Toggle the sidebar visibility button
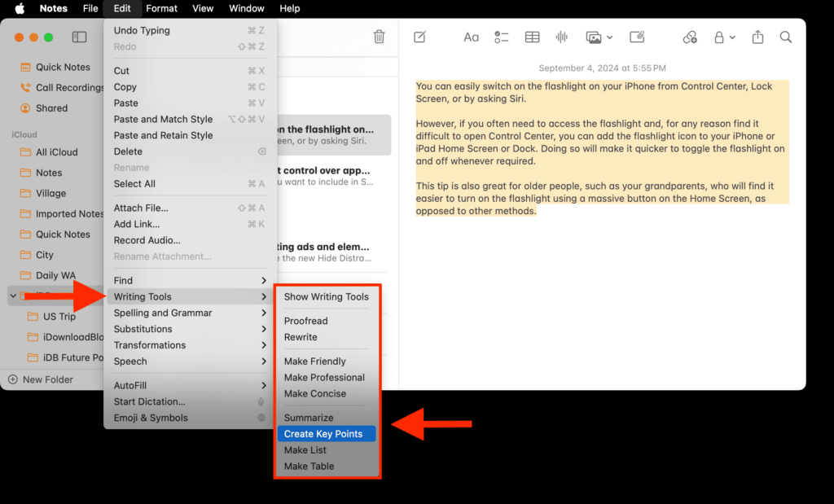 click(x=79, y=37)
